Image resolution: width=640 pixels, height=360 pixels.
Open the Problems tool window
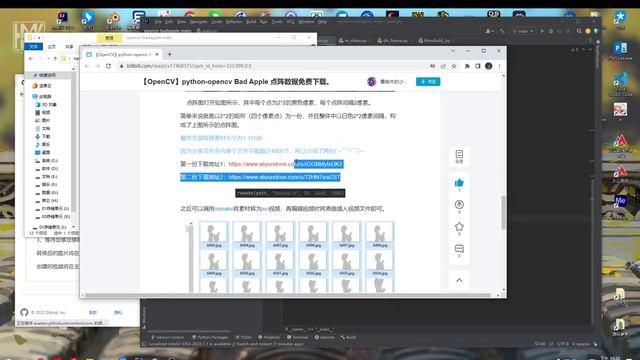pyautogui.click(x=269, y=337)
